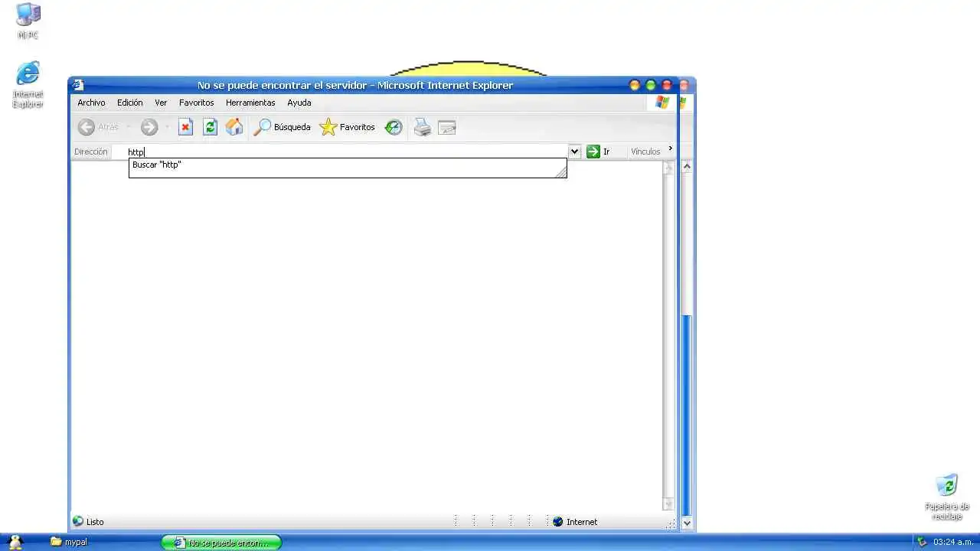Open the Archivo menu

91,103
